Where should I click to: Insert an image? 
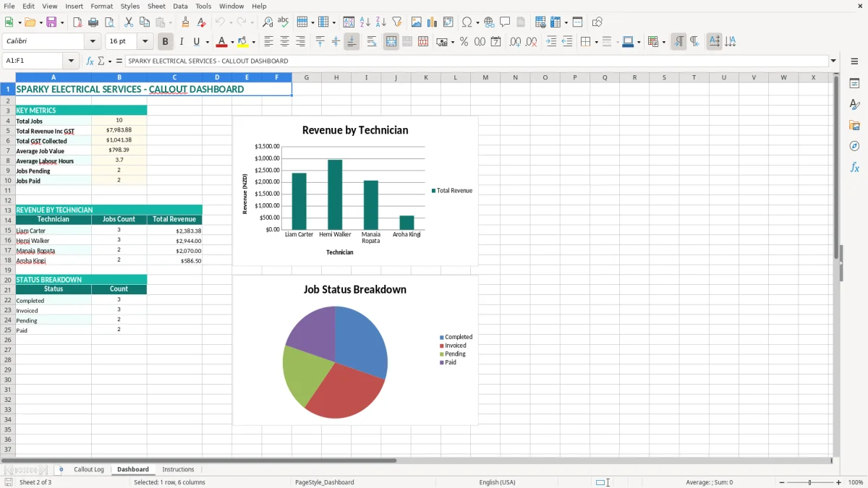417,22
